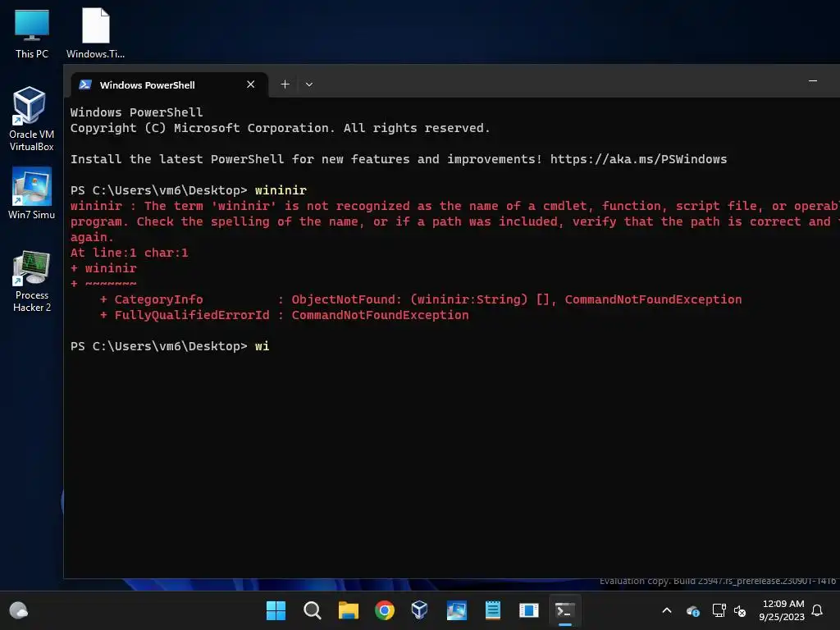Focus the Terminal taskbar icon
Viewport: 840px width, 630px height.
(564, 610)
